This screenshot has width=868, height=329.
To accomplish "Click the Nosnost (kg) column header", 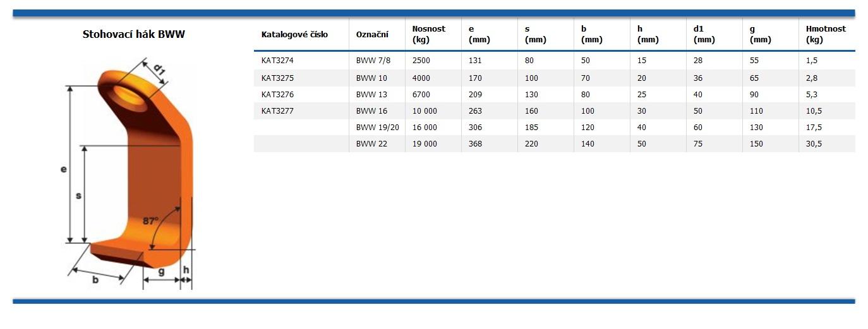I will point(428,34).
